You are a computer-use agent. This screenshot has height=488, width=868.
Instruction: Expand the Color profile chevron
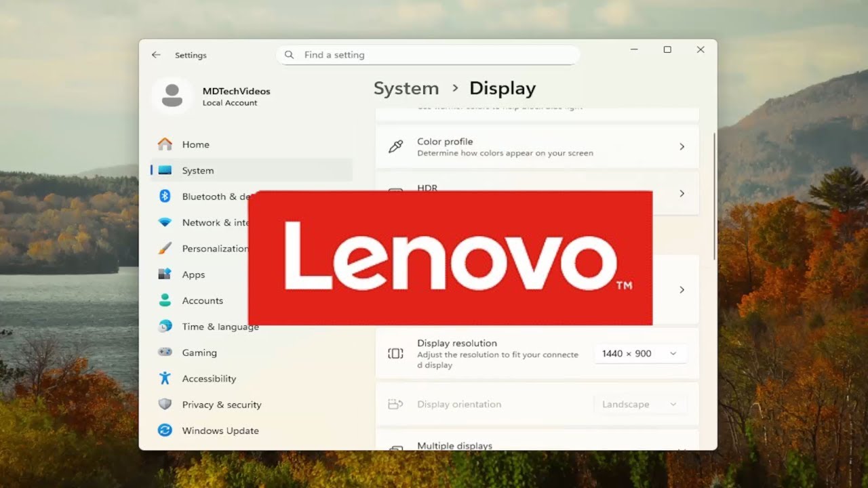682,146
